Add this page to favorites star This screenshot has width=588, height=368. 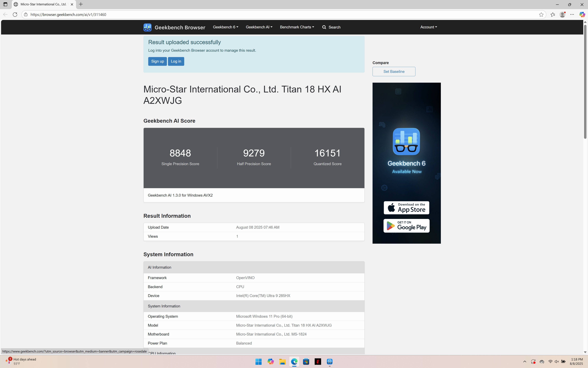(541, 15)
